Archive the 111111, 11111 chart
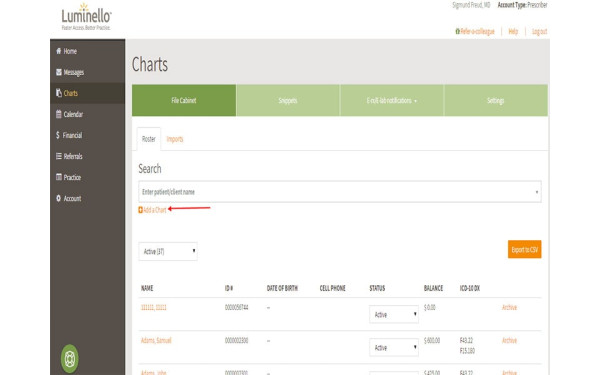The height and width of the screenshot is (375, 600). pos(509,307)
